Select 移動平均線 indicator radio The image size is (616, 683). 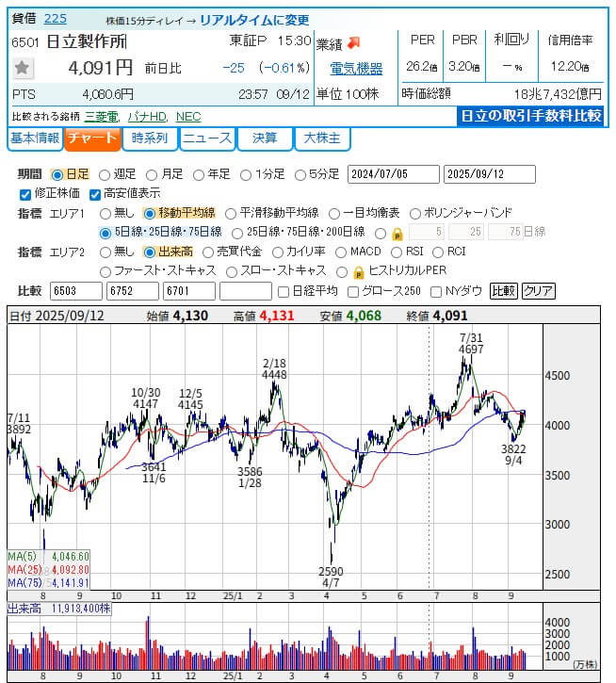(x=150, y=214)
